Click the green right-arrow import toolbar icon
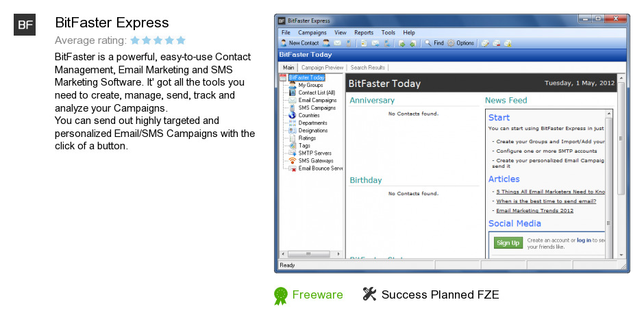Image resolution: width=644 pixels, height=326 pixels. point(401,42)
